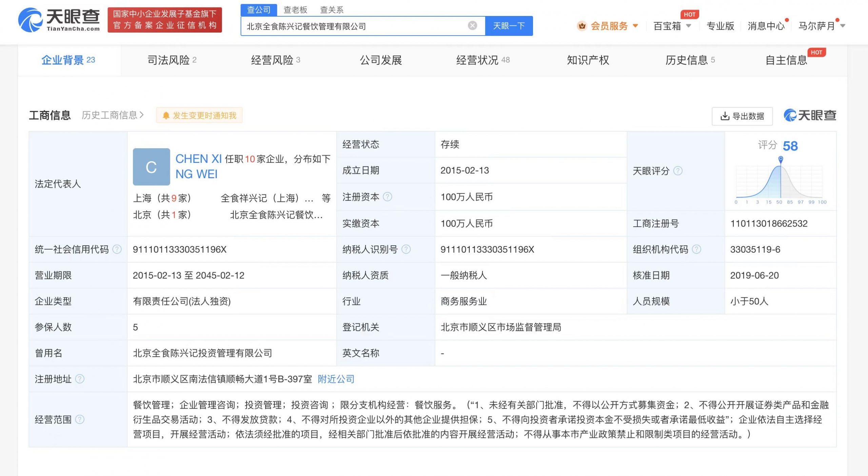
Task: Click help icon beside 经营范围
Action: pyautogui.click(x=80, y=420)
